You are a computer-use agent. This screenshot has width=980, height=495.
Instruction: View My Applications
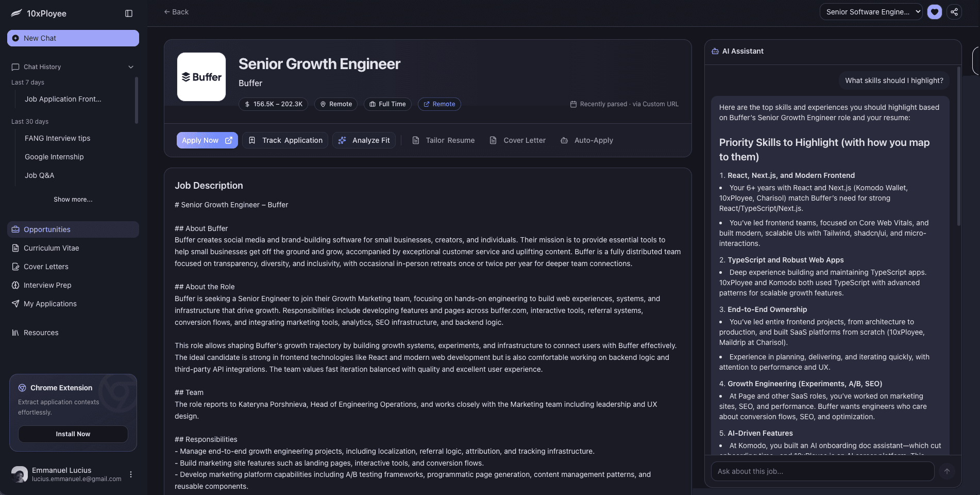pos(73,304)
